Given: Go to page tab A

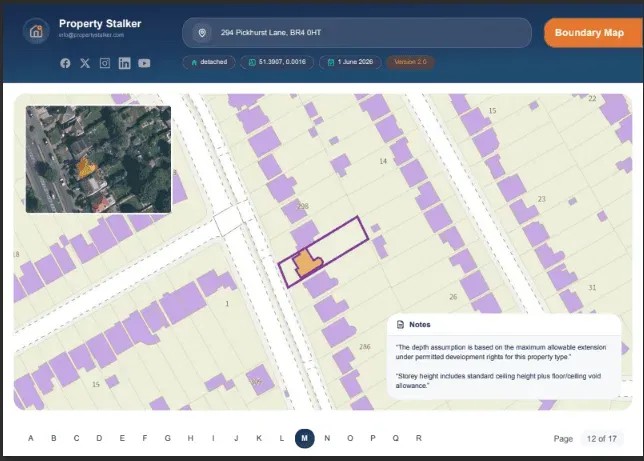Looking at the screenshot, I should pos(31,438).
